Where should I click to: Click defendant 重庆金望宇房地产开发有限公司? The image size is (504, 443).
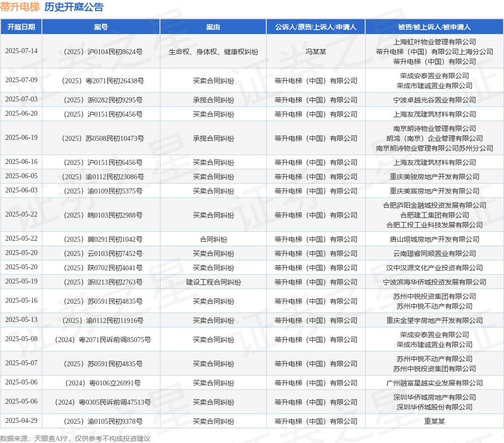coord(435,320)
